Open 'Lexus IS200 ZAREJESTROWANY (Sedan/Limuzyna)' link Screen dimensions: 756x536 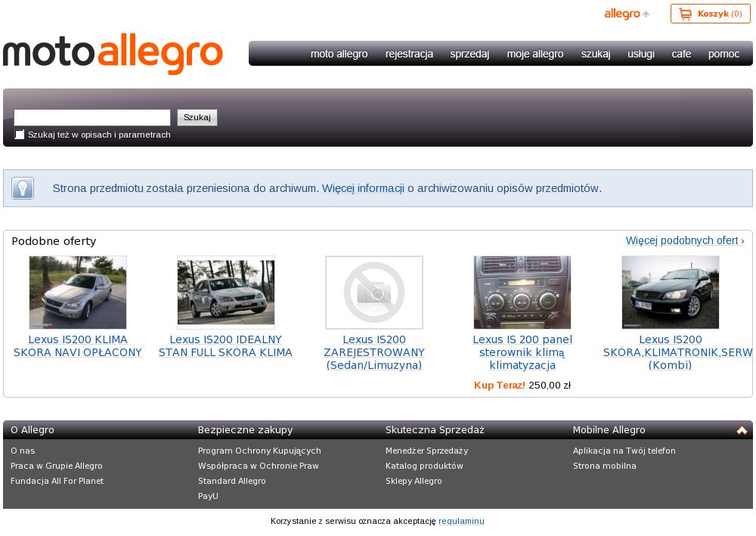click(x=374, y=352)
